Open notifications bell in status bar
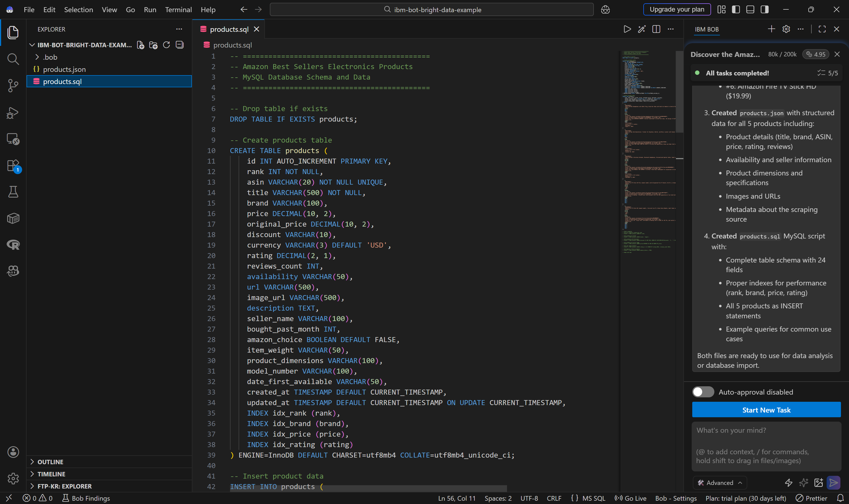 [840, 498]
